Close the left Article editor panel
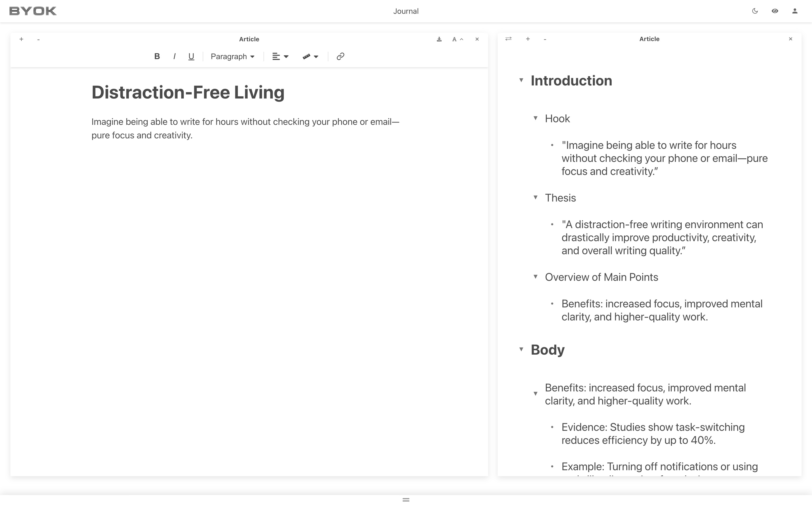The height and width of the screenshot is (507, 812). click(x=477, y=39)
